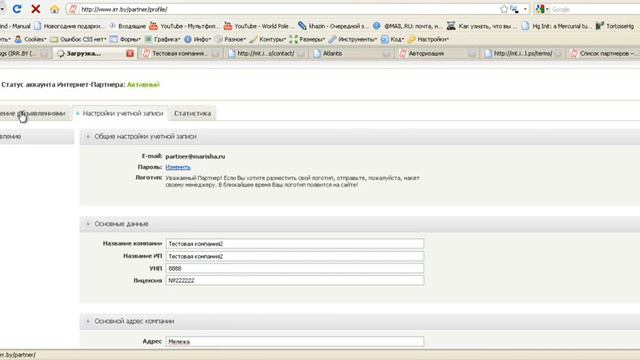Open the Статистика page tab
Screen dimensions: 640x360
pos(193,113)
